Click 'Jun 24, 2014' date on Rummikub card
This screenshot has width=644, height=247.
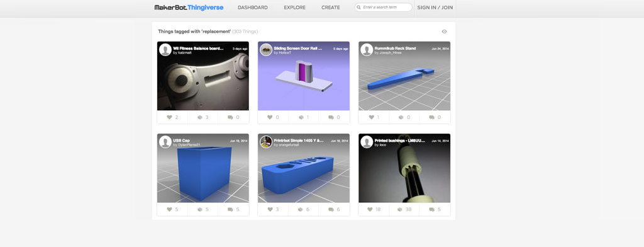click(440, 49)
